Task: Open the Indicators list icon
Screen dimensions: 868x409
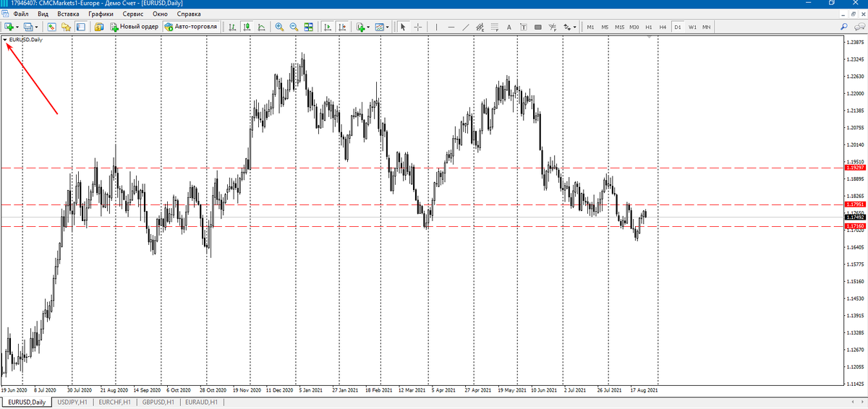Action: click(x=361, y=27)
